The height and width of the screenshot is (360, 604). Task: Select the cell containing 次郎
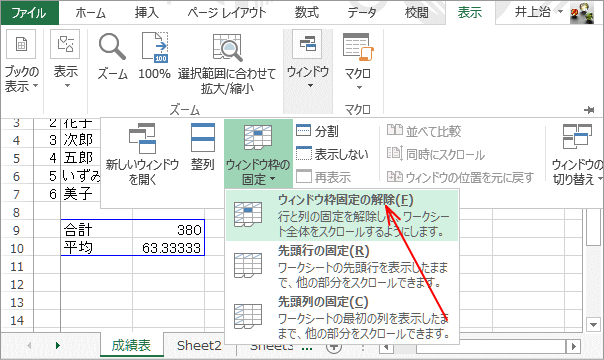point(81,139)
